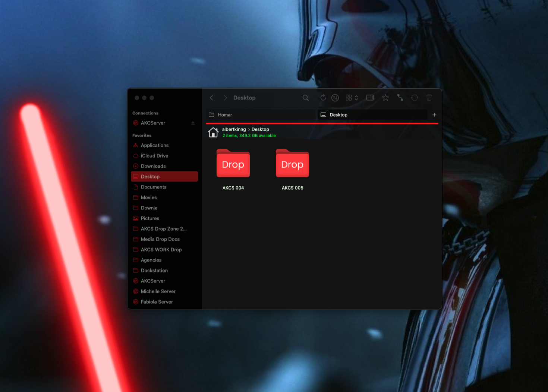Open Applications in the sidebar
The width and height of the screenshot is (548, 392).
coord(164,145)
